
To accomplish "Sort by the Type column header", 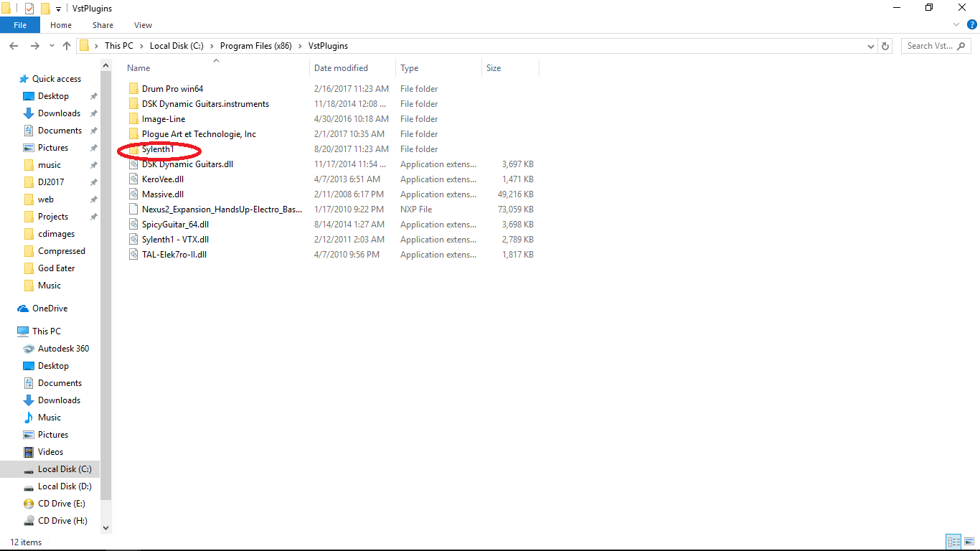I will (x=410, y=68).
